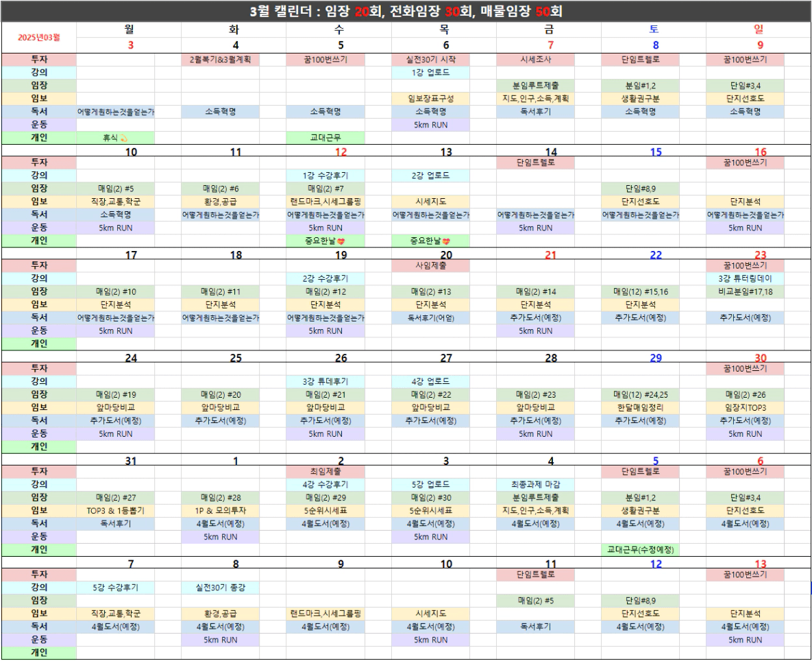Click the 임장지TOP3 cell

(745, 407)
